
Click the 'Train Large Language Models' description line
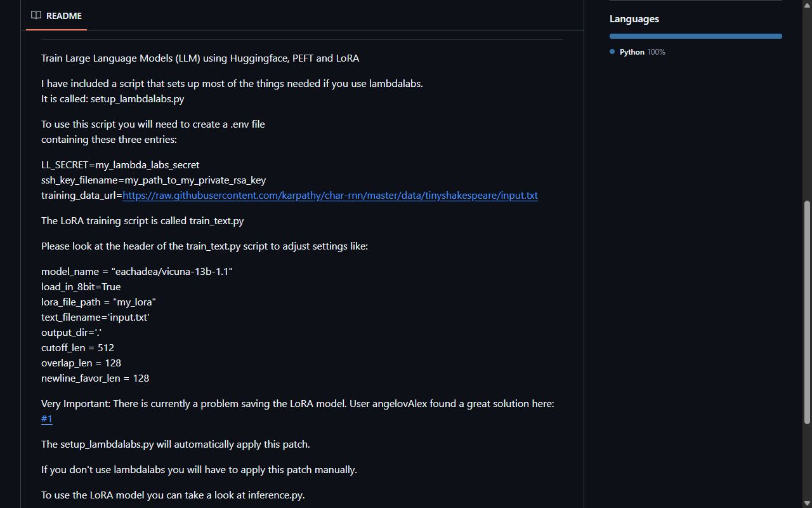click(x=200, y=58)
